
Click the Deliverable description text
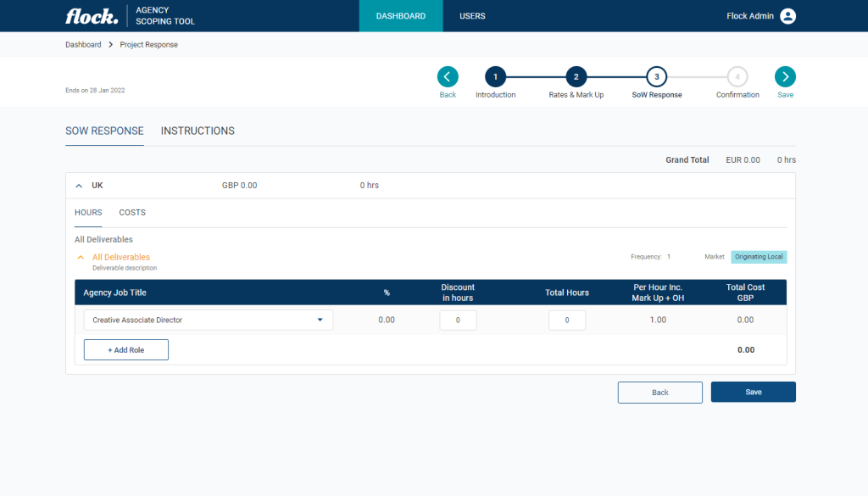tap(125, 268)
